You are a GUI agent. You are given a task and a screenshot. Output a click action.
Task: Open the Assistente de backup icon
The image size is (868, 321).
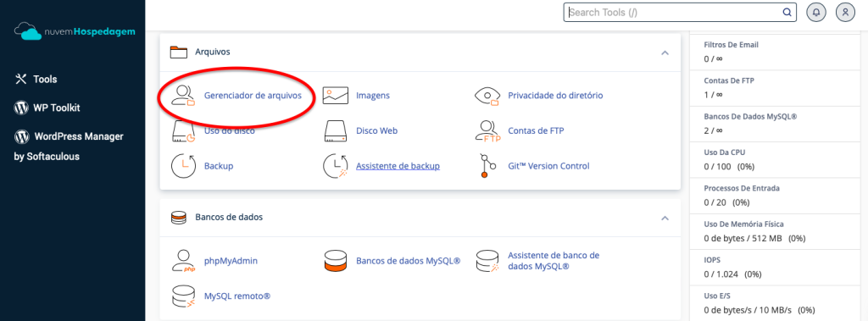[x=336, y=166]
